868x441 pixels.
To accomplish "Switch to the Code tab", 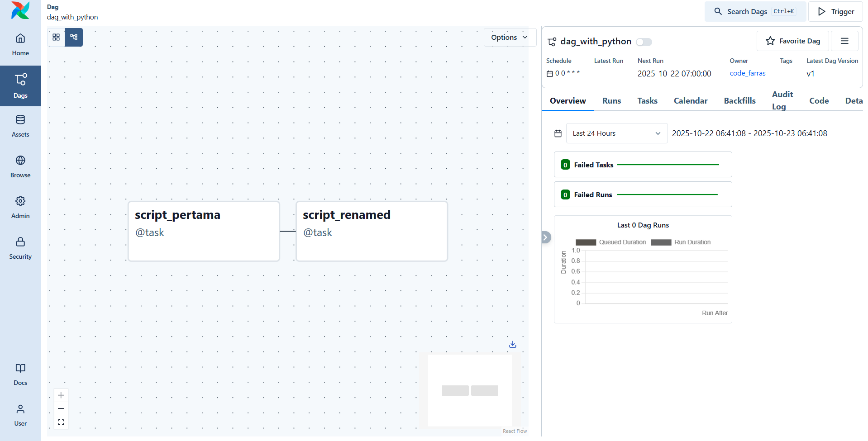I will [819, 101].
